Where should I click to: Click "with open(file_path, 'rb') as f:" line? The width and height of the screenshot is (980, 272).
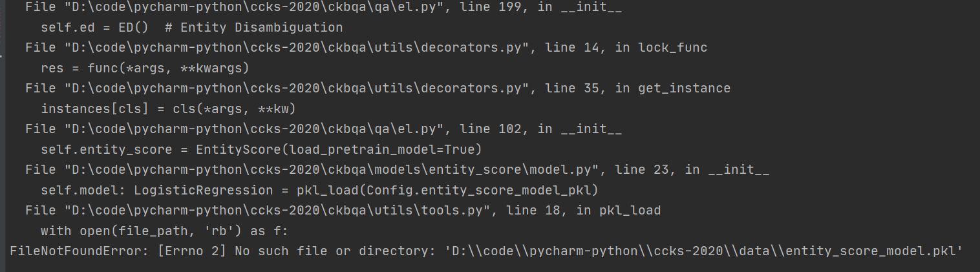coord(165,231)
